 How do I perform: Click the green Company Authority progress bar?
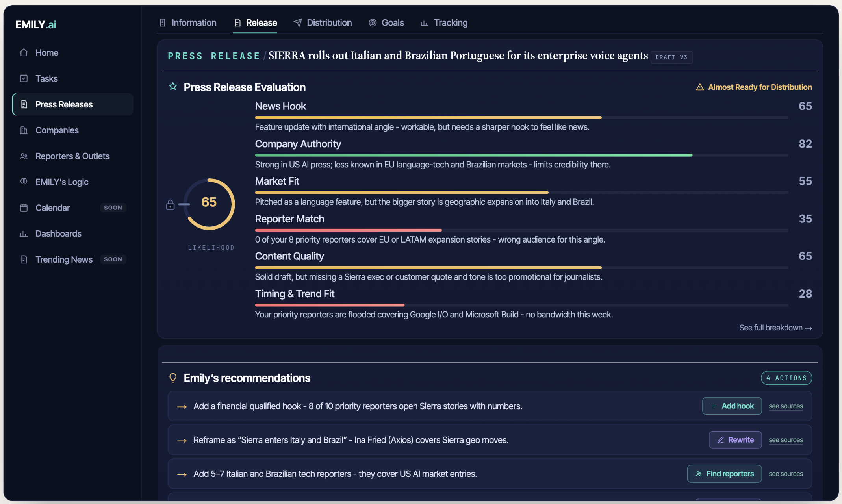[x=473, y=155]
